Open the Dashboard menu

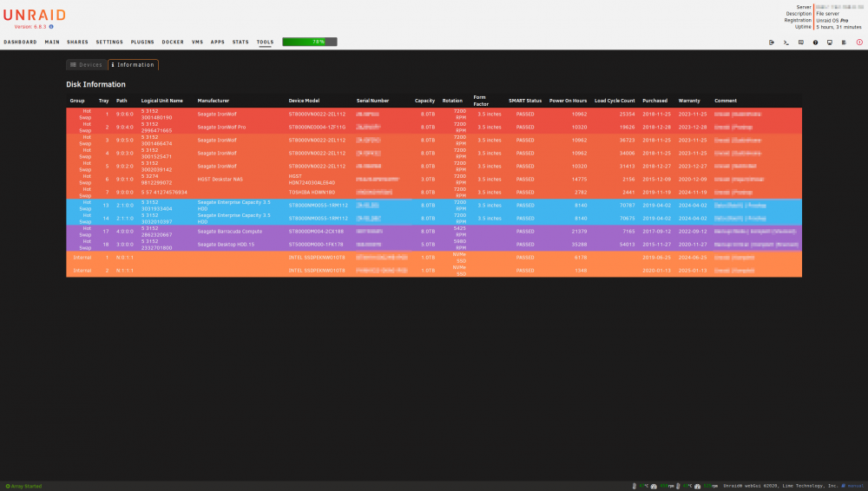pos(20,42)
